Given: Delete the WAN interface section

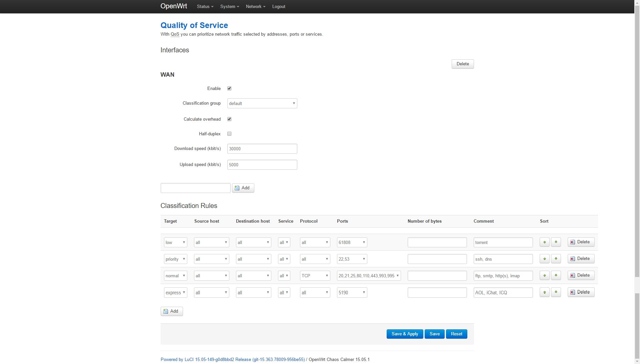Looking at the screenshot, I should [x=463, y=64].
